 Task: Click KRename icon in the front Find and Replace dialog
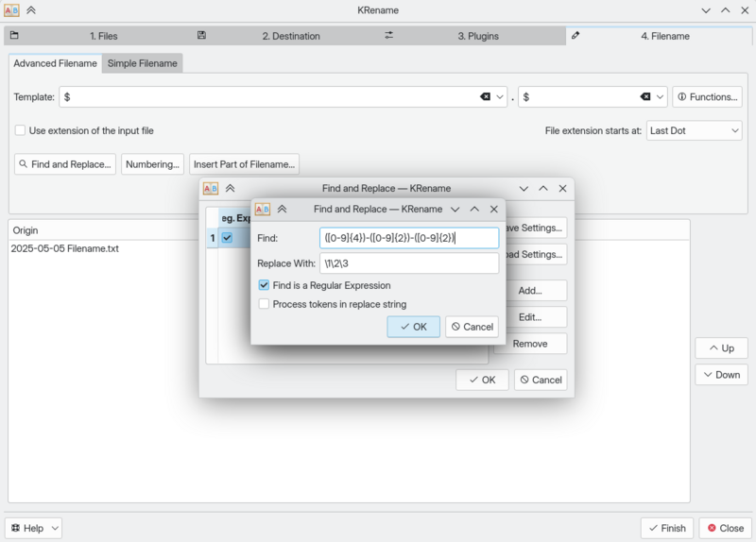(x=263, y=209)
